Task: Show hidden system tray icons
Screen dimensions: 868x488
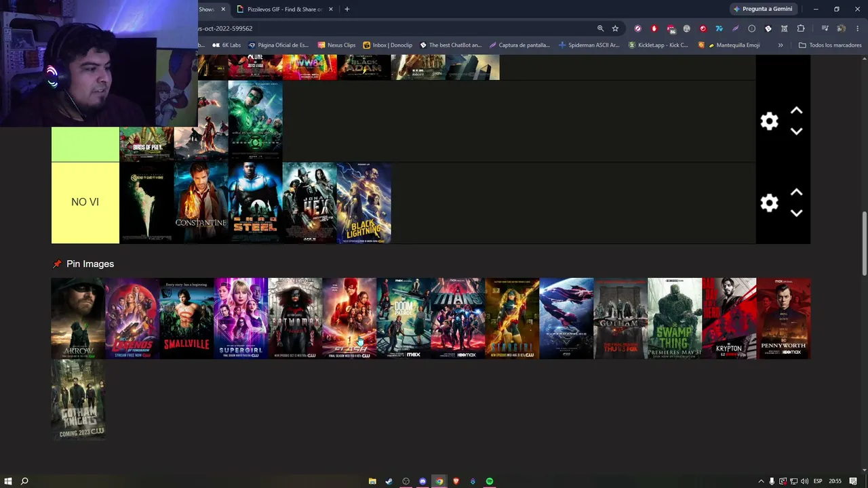Action: [x=760, y=481]
